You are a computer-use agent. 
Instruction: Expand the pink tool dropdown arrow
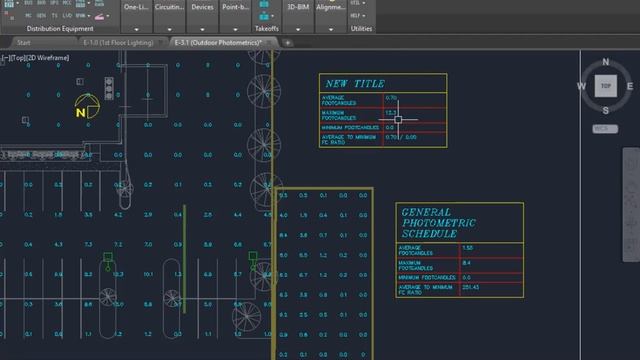pyautogui.click(x=107, y=16)
